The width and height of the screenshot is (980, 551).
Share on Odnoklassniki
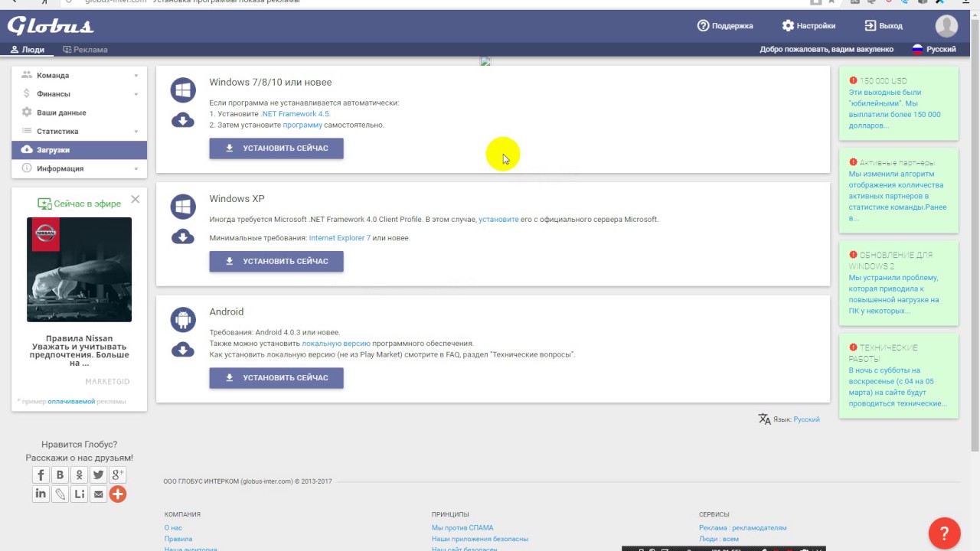79,475
